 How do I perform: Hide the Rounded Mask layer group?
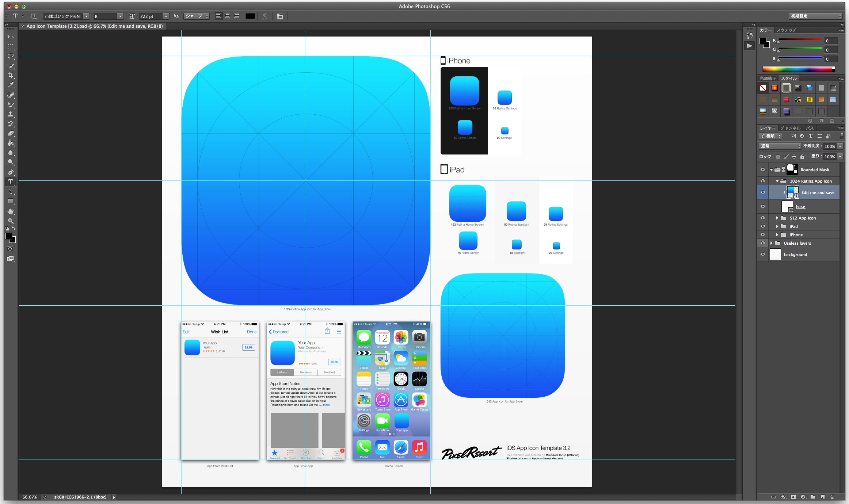coord(763,170)
